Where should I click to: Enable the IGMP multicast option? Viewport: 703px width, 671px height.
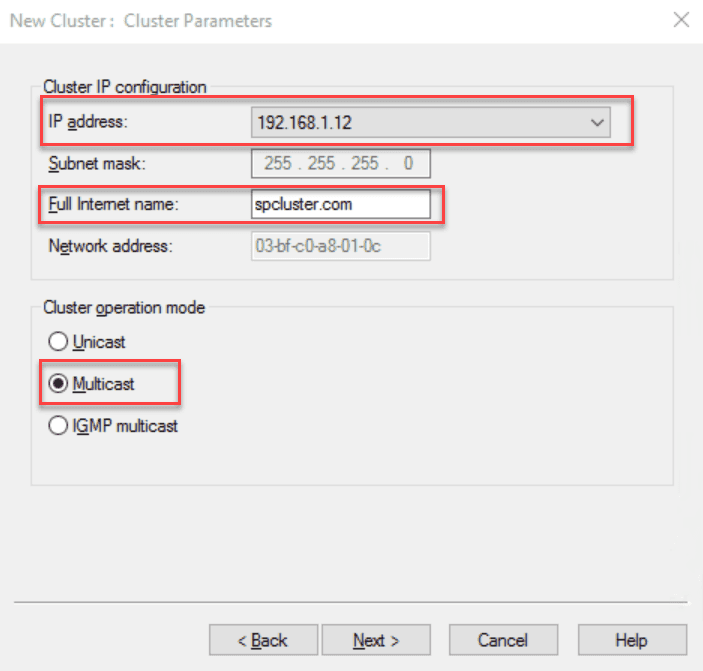56,426
